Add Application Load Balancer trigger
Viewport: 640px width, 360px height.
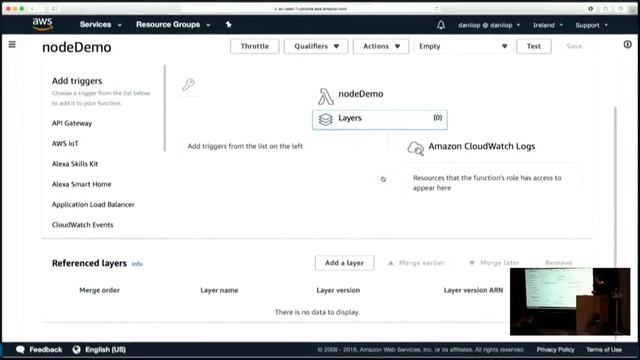[x=93, y=204]
